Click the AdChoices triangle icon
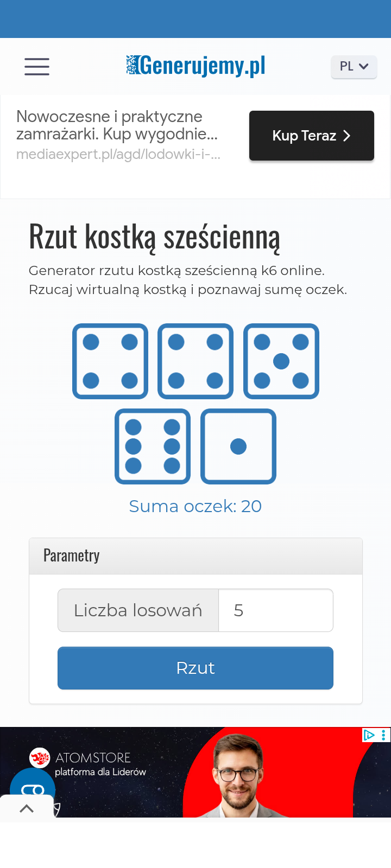The height and width of the screenshot is (868, 391). click(x=369, y=735)
